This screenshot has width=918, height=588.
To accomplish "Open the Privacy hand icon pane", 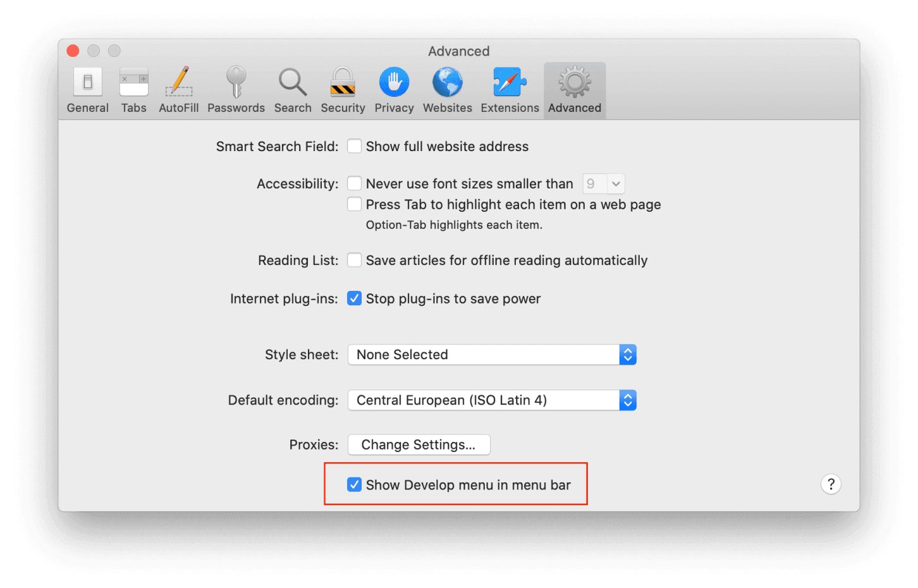I will coord(394,90).
